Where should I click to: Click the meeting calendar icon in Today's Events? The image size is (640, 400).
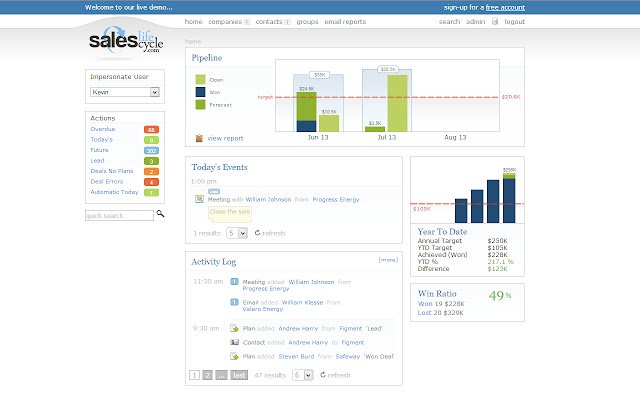pyautogui.click(x=199, y=199)
